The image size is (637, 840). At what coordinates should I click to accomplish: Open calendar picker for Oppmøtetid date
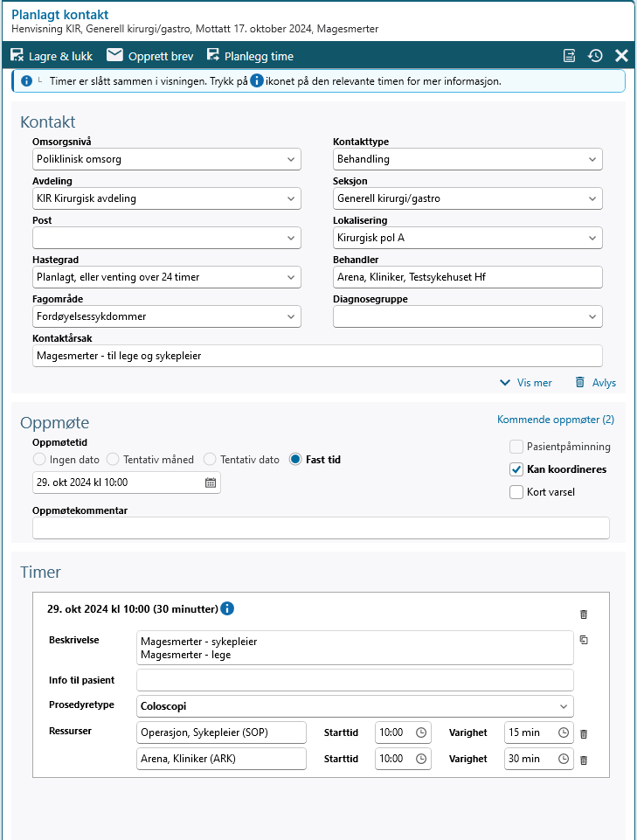point(211,482)
